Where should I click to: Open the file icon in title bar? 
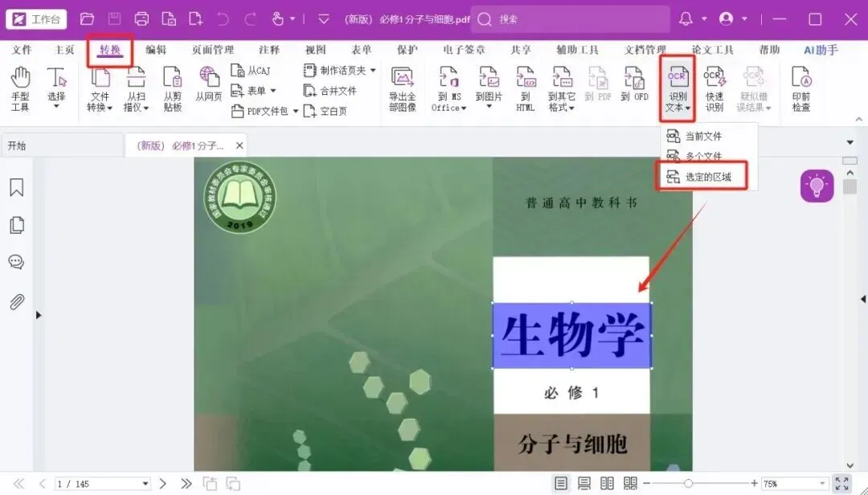[87, 19]
